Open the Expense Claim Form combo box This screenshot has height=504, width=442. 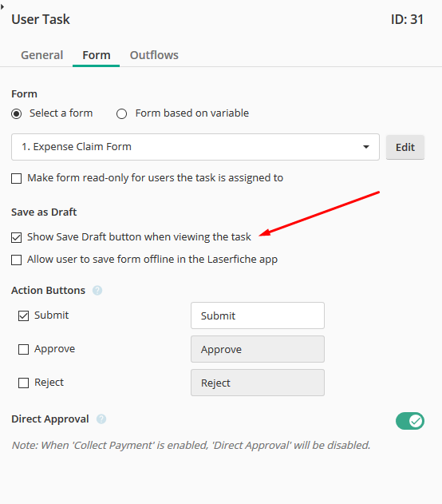click(195, 147)
